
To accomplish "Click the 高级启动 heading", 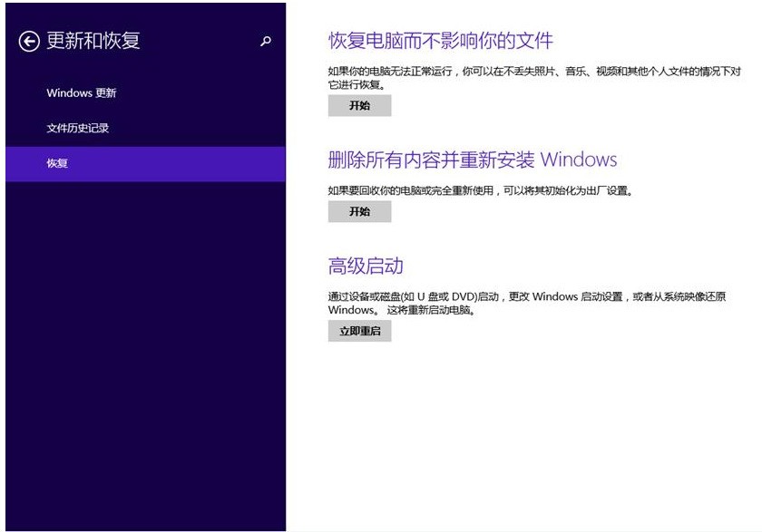I will tap(366, 266).
